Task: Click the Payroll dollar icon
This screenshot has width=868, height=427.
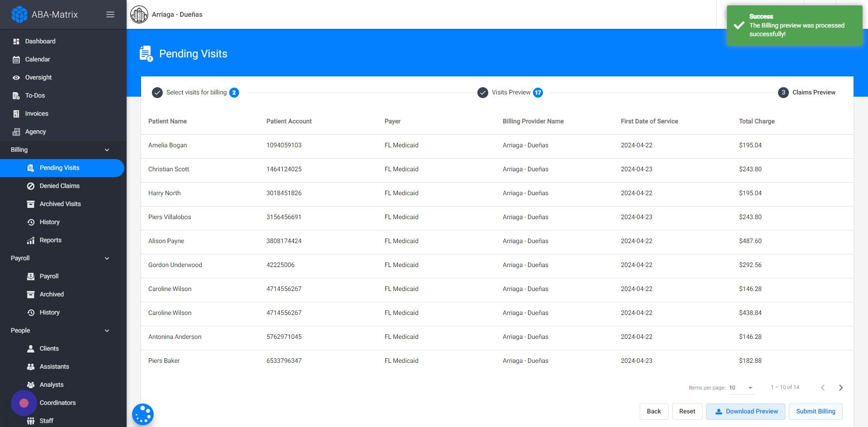Action: (x=31, y=276)
